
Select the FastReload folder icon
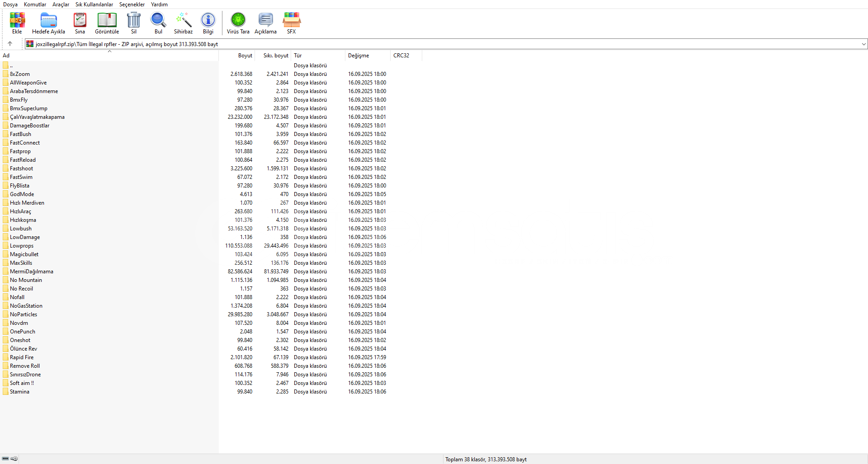point(5,160)
